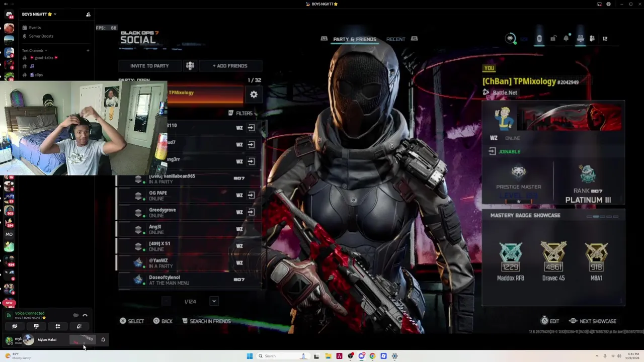Click the Vault Boy emblem on the player card
Image resolution: width=644 pixels, height=362 pixels.
(x=504, y=119)
